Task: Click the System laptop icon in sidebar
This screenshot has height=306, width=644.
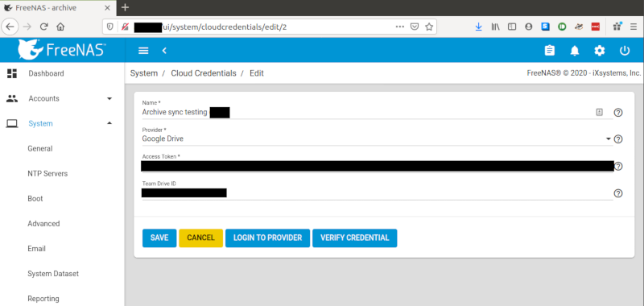Action: [12, 124]
